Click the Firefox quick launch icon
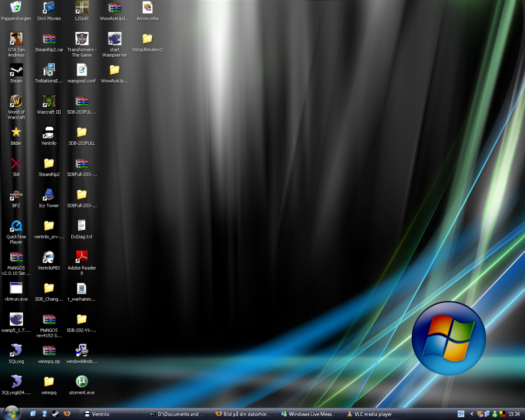The height and width of the screenshot is (420, 525). 67,413
